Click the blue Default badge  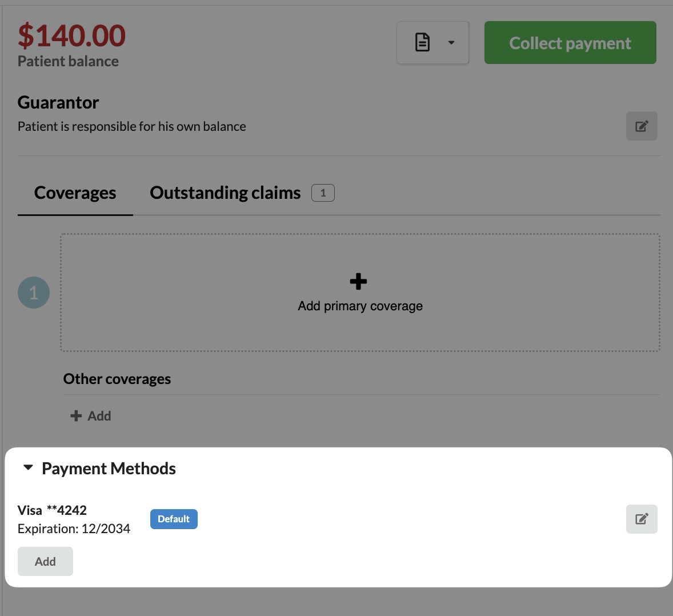[174, 519]
